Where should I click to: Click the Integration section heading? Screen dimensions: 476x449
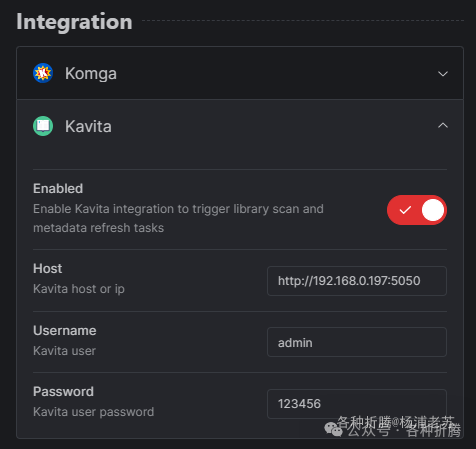pyautogui.click(x=74, y=22)
